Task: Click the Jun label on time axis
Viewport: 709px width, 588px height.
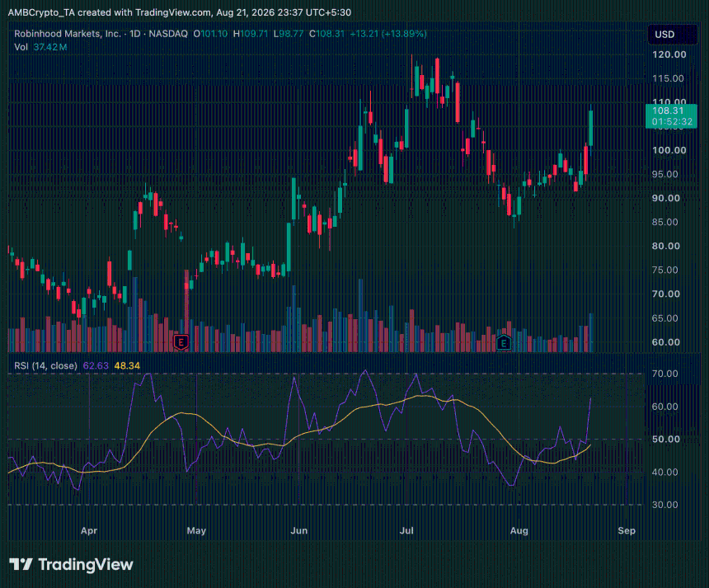Action: click(x=299, y=530)
